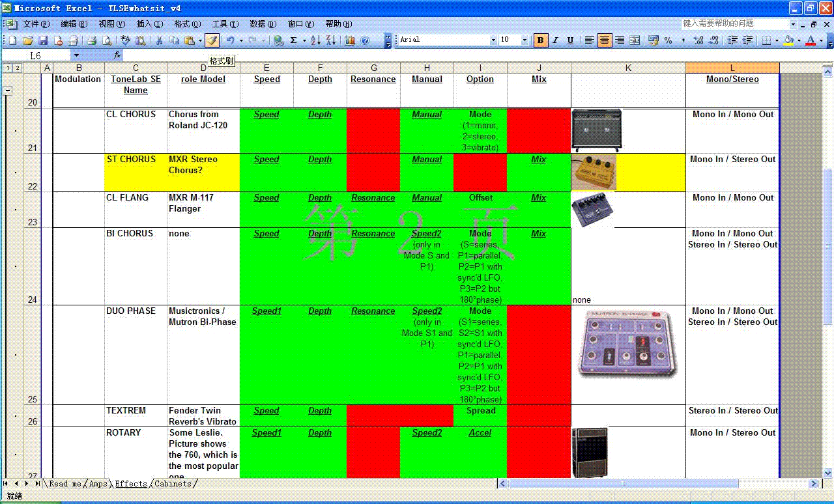The image size is (834, 504).
Task: Click Increase Indent icon
Action: (x=748, y=40)
